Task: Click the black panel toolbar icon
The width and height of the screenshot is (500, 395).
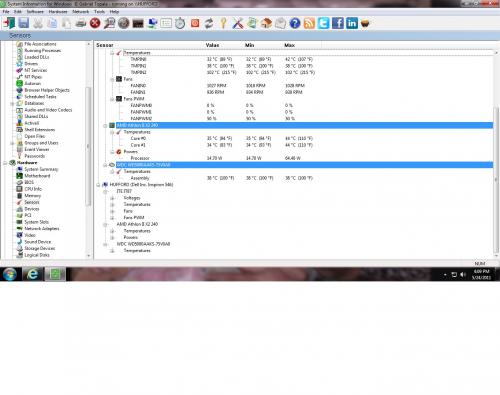Action: tap(138, 24)
